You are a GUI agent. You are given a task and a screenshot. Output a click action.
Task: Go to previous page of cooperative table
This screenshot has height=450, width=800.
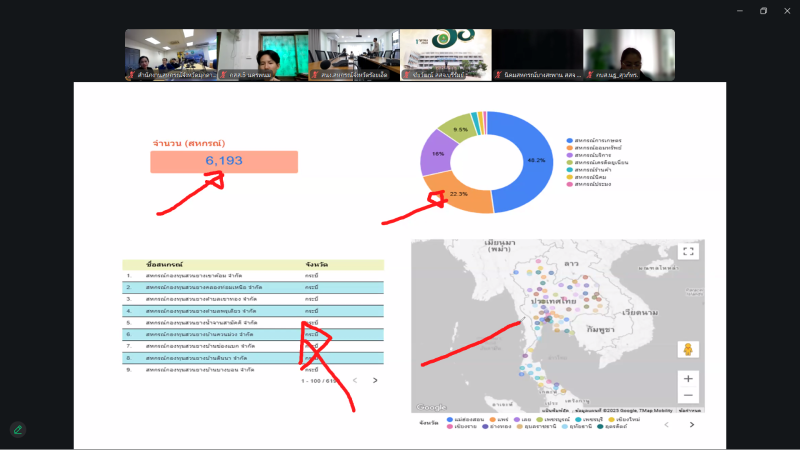(354, 380)
